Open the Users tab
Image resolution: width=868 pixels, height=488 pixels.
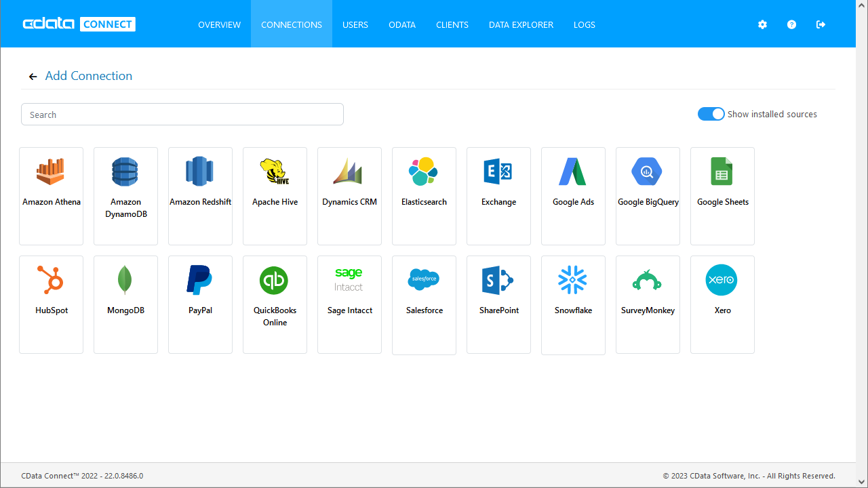(x=355, y=24)
